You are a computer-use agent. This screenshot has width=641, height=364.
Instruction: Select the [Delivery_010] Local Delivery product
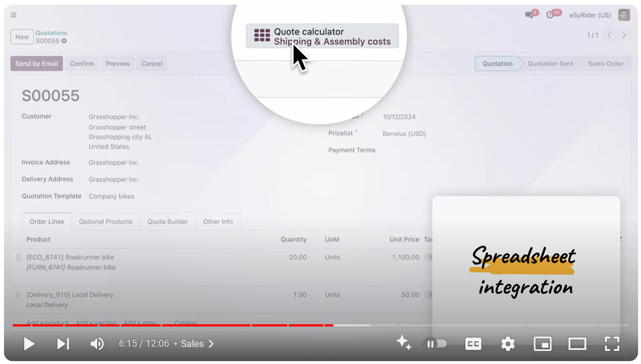(70, 295)
